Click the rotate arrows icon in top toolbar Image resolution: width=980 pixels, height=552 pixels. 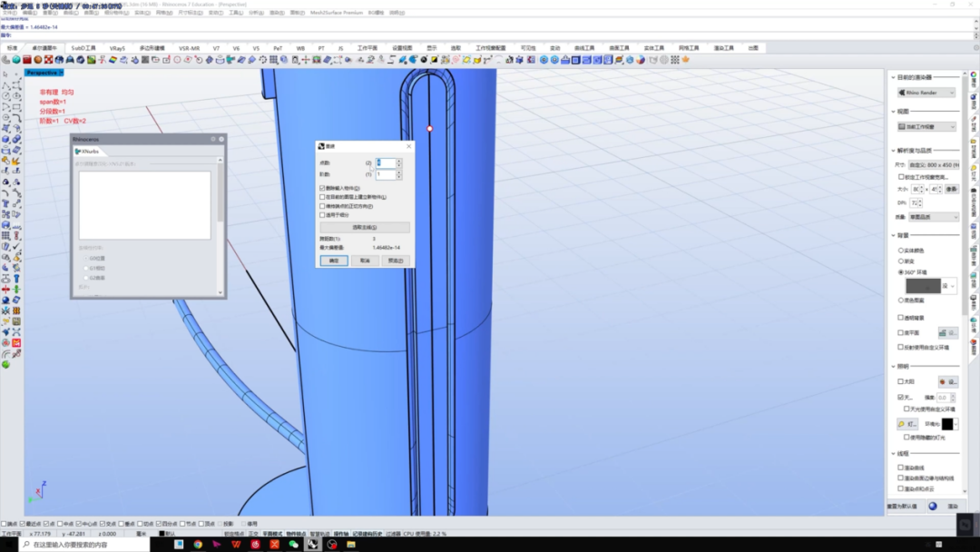point(262,60)
